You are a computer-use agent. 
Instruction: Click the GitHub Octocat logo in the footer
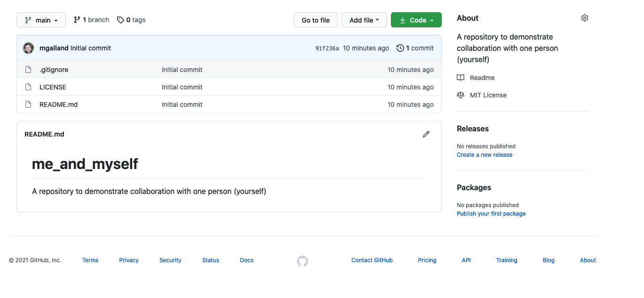302,261
